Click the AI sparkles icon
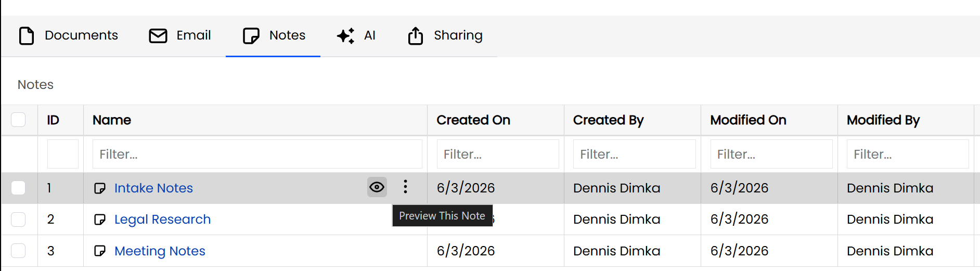980x271 pixels. [346, 36]
